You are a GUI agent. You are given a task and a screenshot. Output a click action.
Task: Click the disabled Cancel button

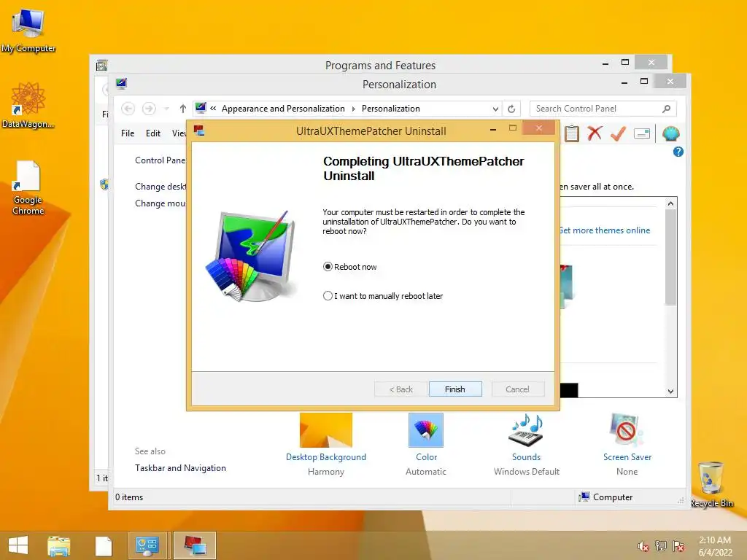pos(517,389)
